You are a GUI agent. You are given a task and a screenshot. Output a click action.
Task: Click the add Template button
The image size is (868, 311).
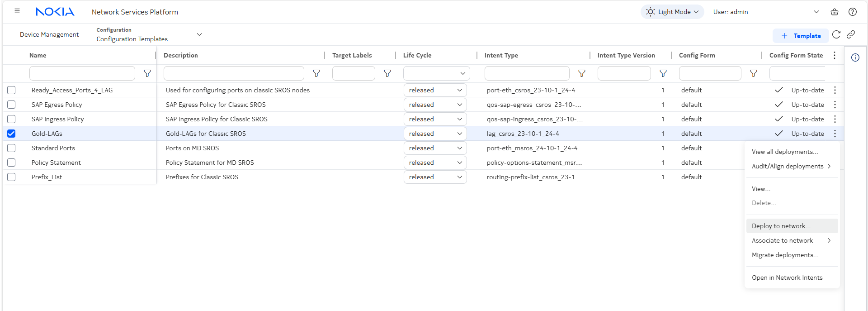pos(801,36)
